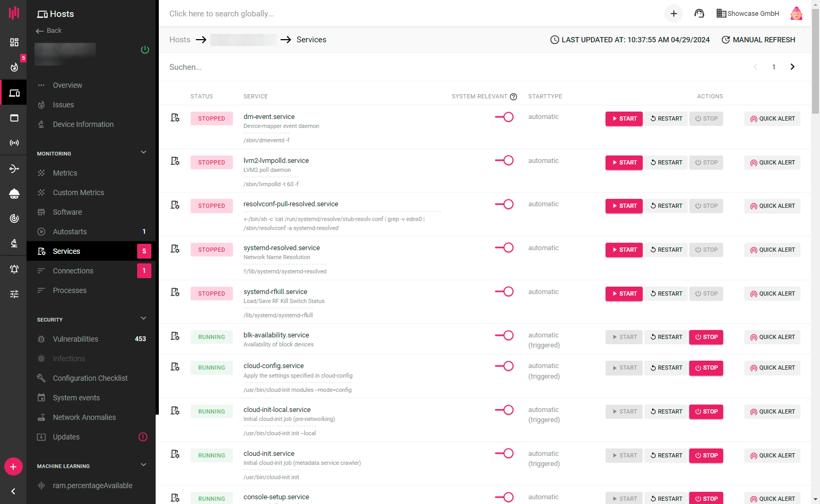Screen dimensions: 820x504
Task: Click the plus icon in the top bar
Action: tap(673, 14)
